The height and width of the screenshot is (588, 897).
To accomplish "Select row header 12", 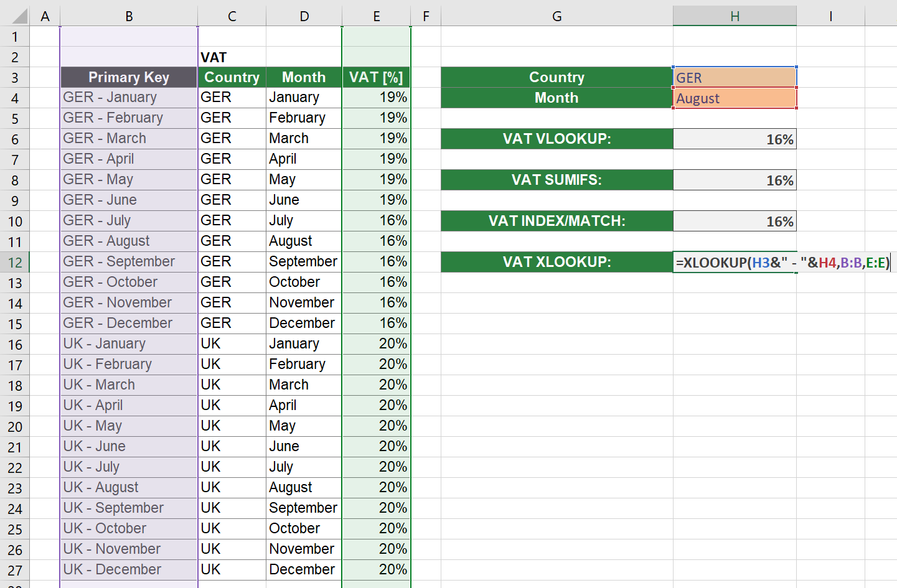I will [x=14, y=263].
